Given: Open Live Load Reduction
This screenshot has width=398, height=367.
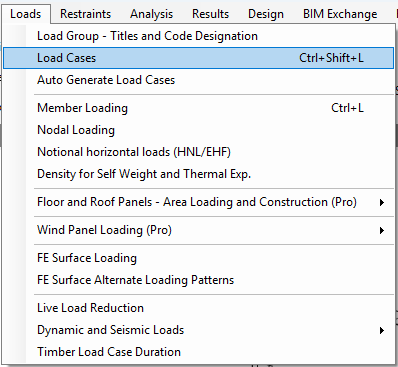Looking at the screenshot, I should [198, 308].
